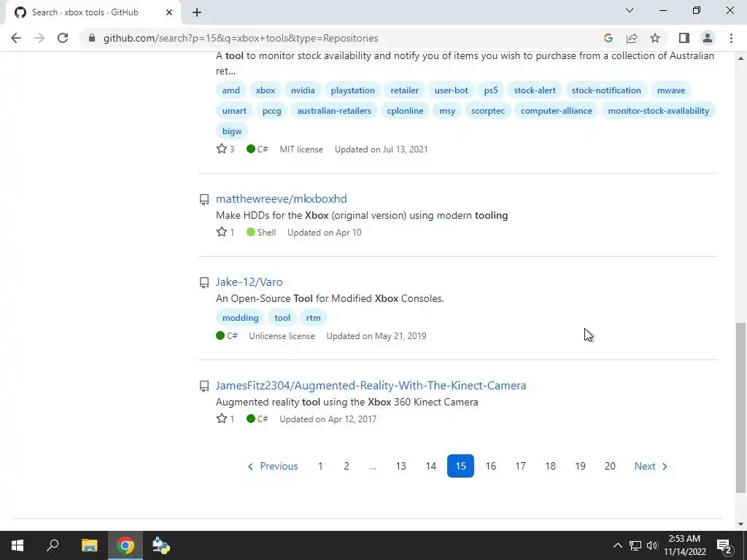The height and width of the screenshot is (560, 747).
Task: Select the mwave topic tag
Action: [671, 90]
